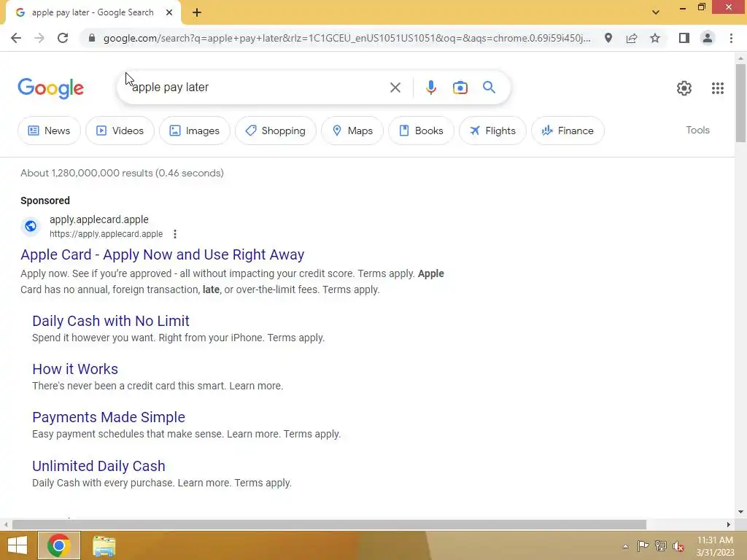Image resolution: width=747 pixels, height=560 pixels.
Task: Click the browser address bar URL
Action: click(347, 38)
